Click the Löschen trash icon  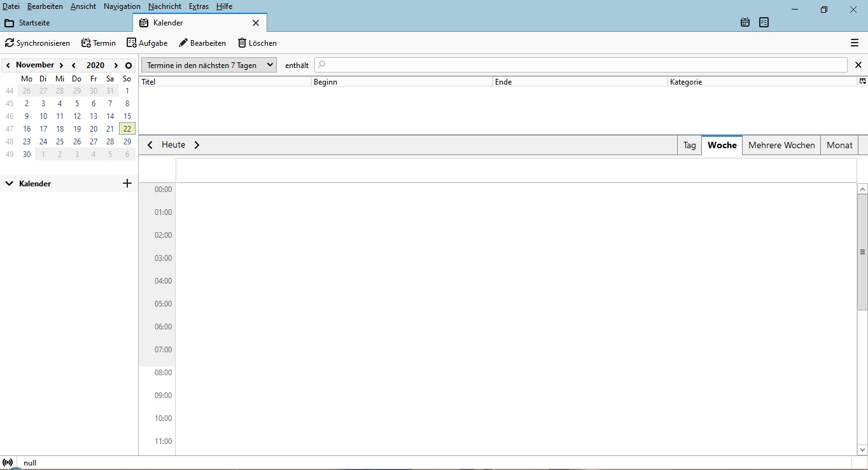click(x=242, y=43)
